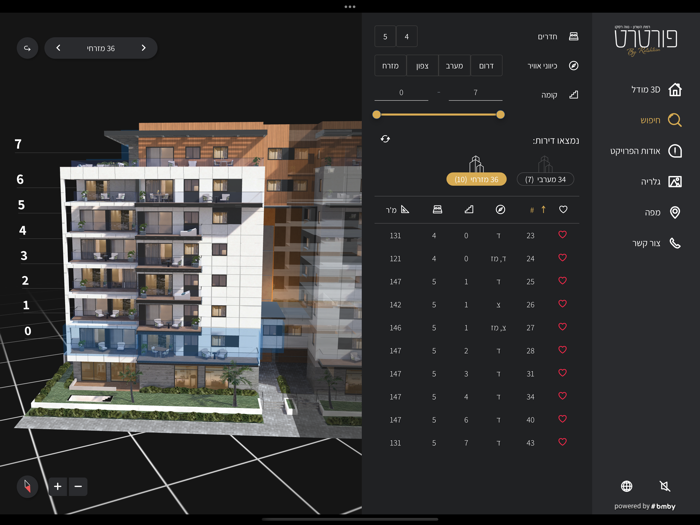Image resolution: width=700 pixels, height=525 pixels.
Task: Click the contact phone icon
Action: pos(675,243)
